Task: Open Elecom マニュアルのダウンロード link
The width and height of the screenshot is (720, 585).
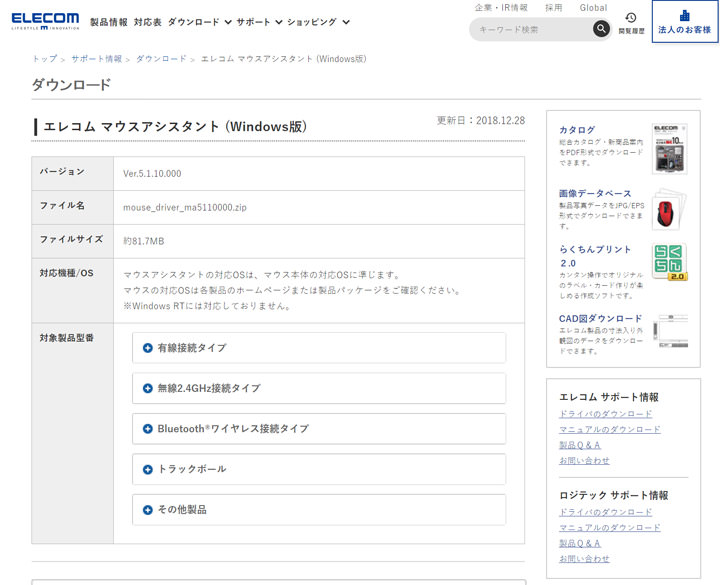Action: 609,429
